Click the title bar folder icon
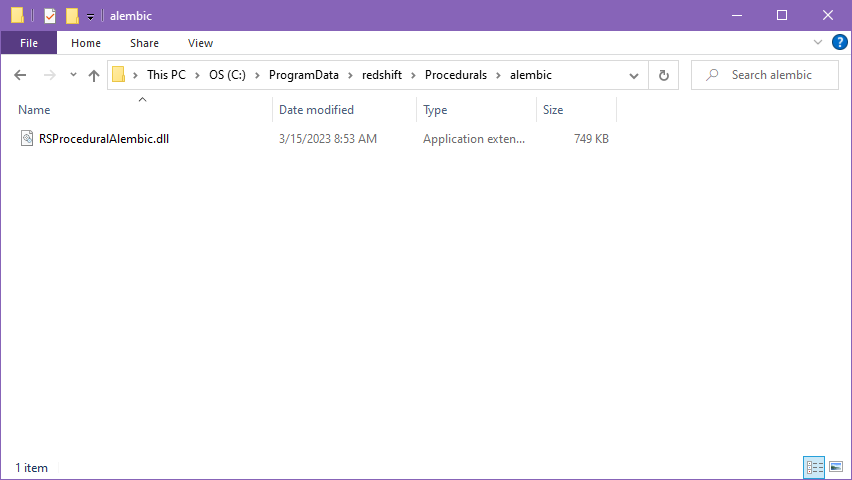Viewport: 852px width, 480px height. tap(17, 15)
